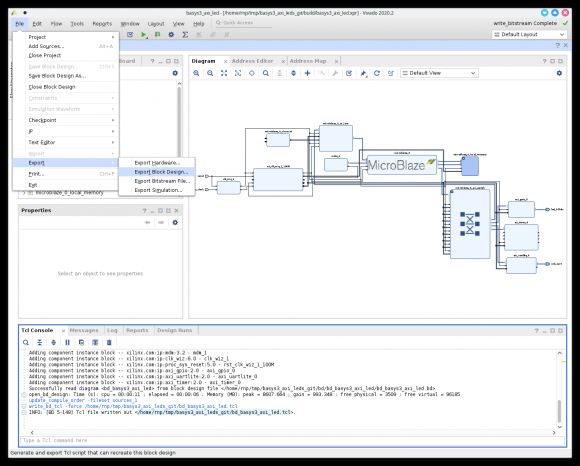Select Export Block Design menu item
This screenshot has height=466, width=580.
157,172
